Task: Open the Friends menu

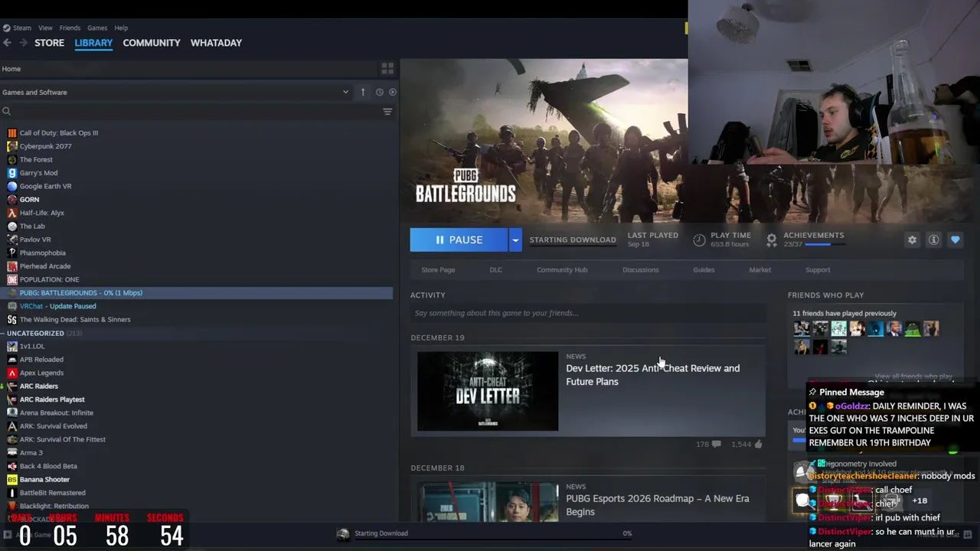Action: point(70,28)
